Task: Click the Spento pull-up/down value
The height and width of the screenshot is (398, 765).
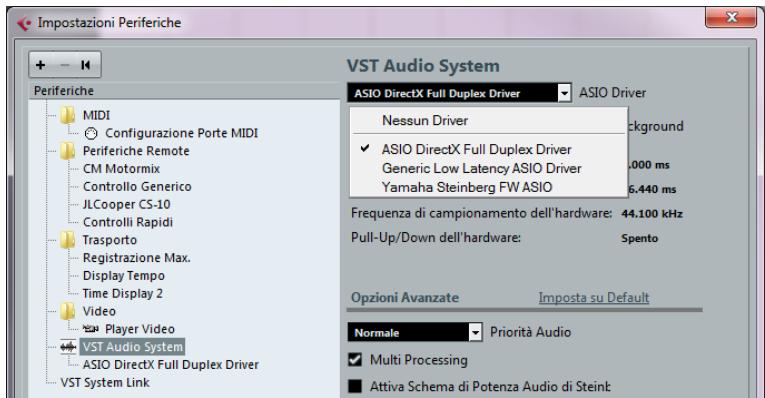Action: 640,239
